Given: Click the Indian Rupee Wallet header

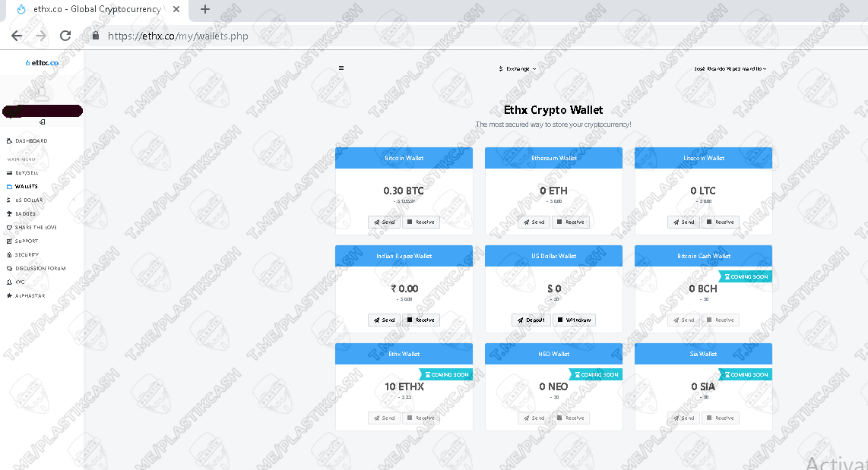Looking at the screenshot, I should coord(404,256).
